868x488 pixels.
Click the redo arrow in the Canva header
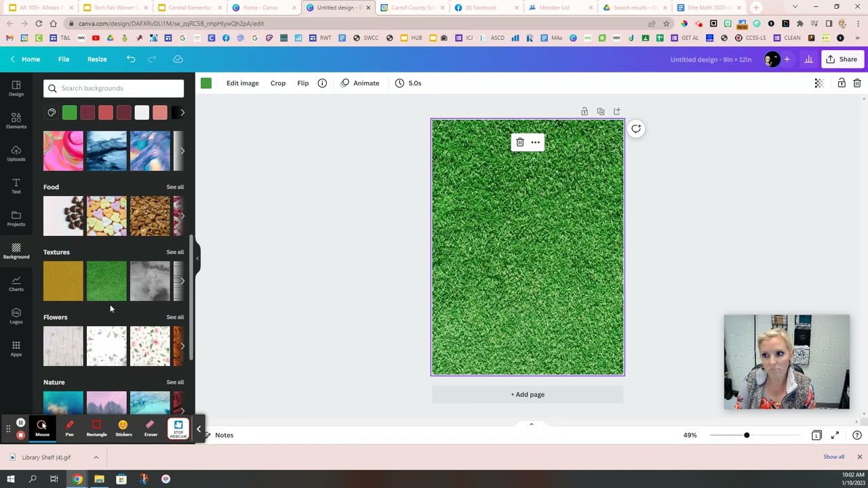coord(152,59)
